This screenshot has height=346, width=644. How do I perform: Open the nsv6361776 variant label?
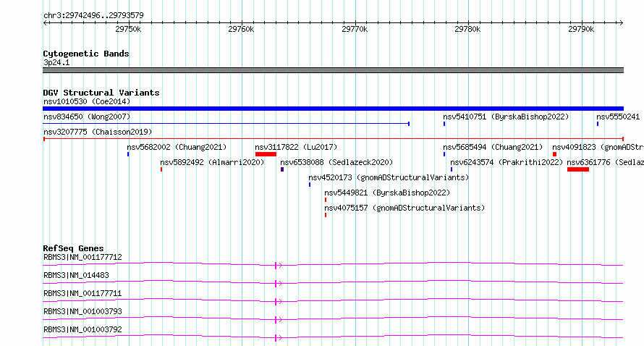[x=606, y=162]
